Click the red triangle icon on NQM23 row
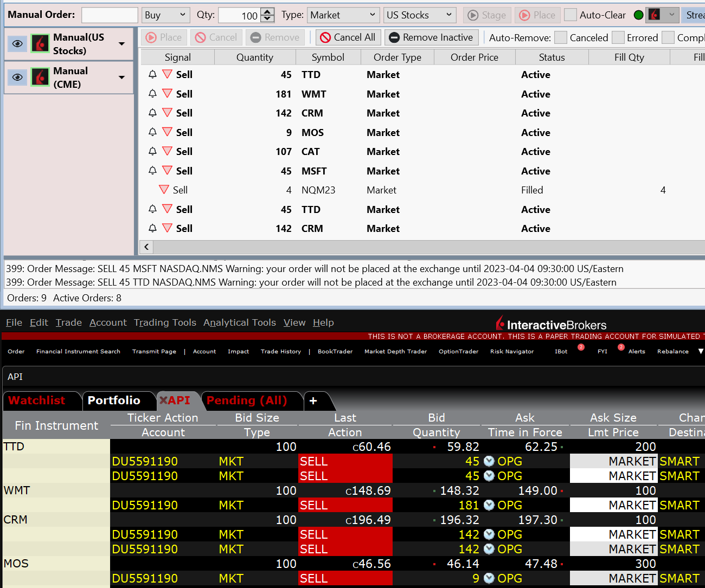The image size is (705, 588). click(164, 190)
